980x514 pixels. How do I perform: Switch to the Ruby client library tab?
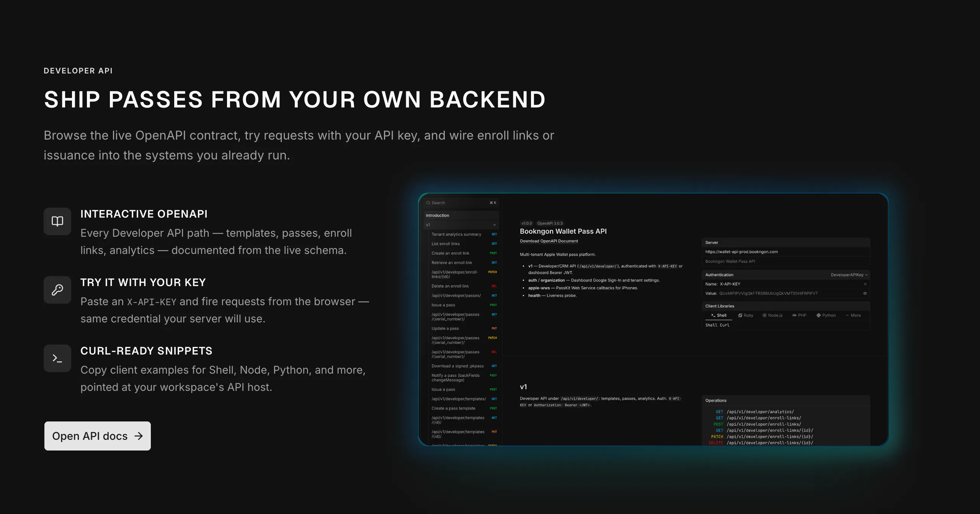click(746, 315)
